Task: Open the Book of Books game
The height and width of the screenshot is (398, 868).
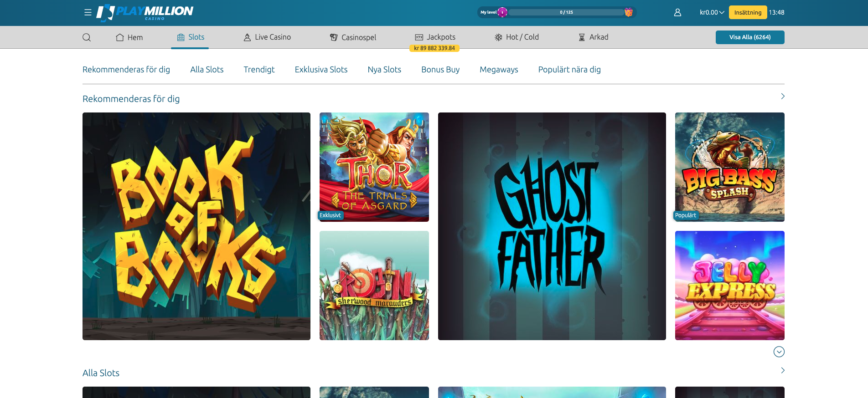Action: (x=196, y=226)
